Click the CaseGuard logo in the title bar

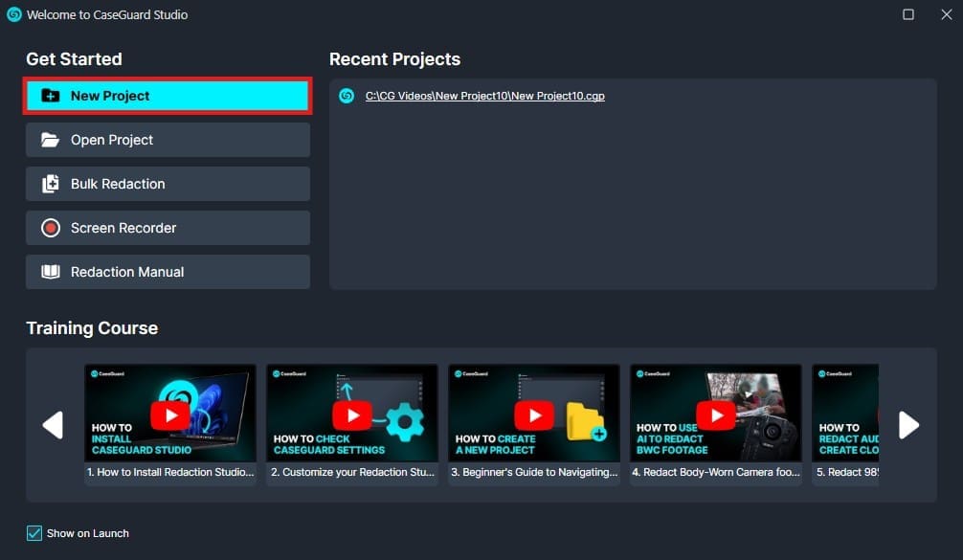[x=12, y=14]
